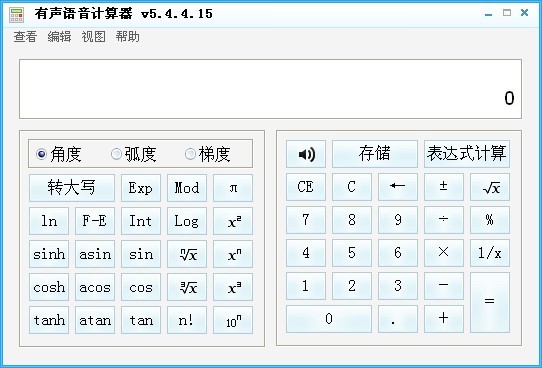
Task: Open the 帮助 menu
Action: click(x=128, y=36)
